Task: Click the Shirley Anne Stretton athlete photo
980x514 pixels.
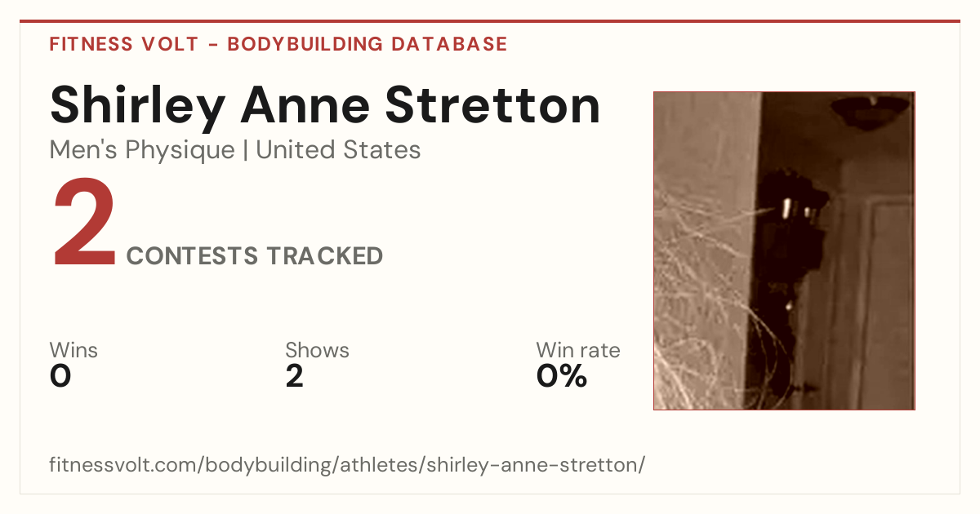Action: 784,250
